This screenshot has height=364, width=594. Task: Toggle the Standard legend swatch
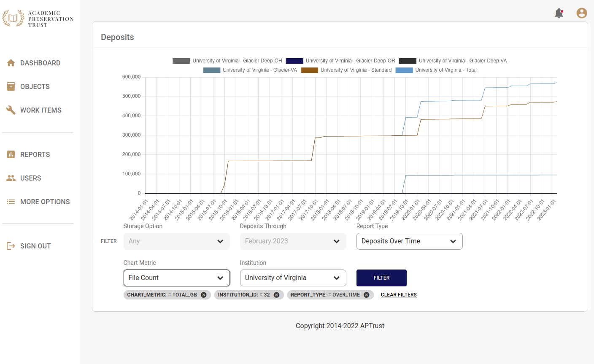click(309, 70)
